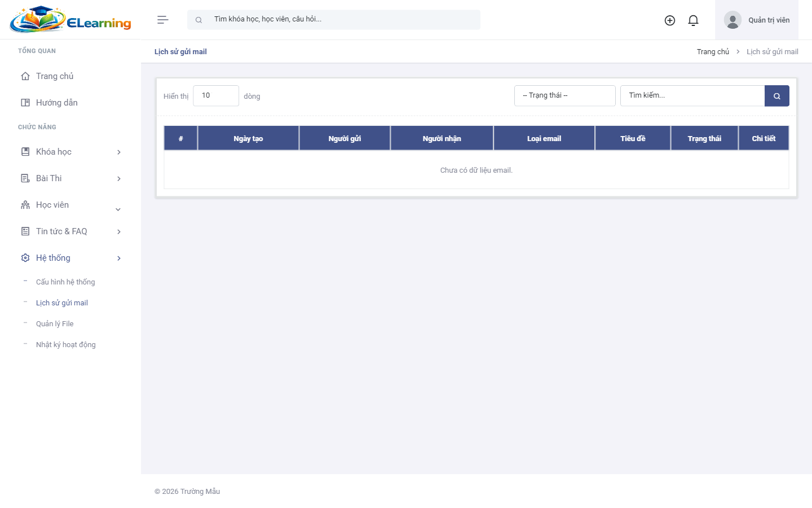Expand the Tin tức & FAQ chevron

coord(119,231)
